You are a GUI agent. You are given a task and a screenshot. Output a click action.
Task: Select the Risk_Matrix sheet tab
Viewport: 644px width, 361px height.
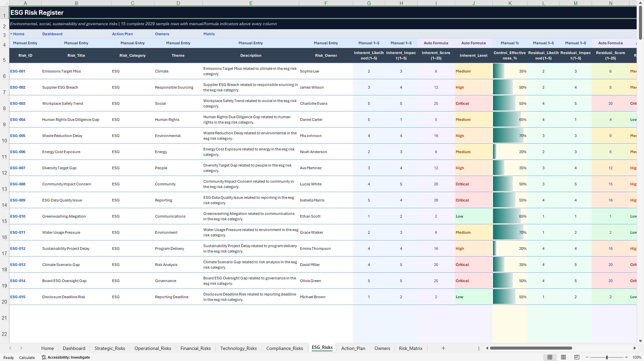pyautogui.click(x=410, y=348)
